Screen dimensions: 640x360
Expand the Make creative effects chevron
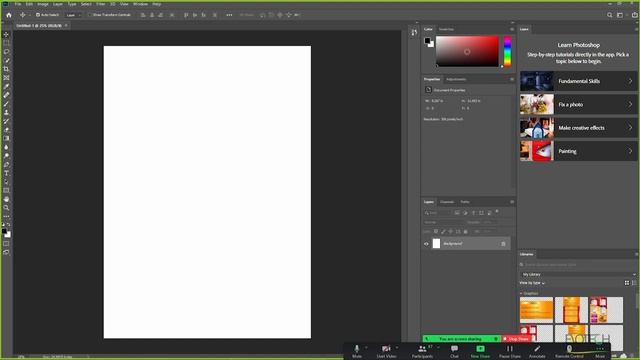pos(630,128)
